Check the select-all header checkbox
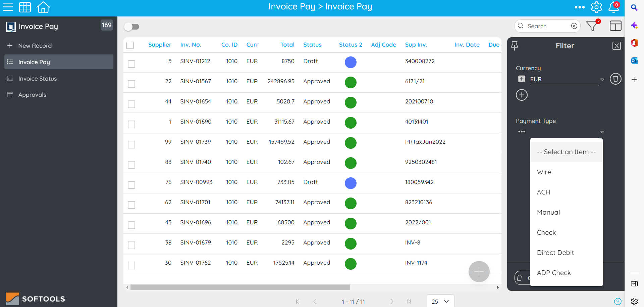Image resolution: width=644 pixels, height=307 pixels. pyautogui.click(x=130, y=45)
